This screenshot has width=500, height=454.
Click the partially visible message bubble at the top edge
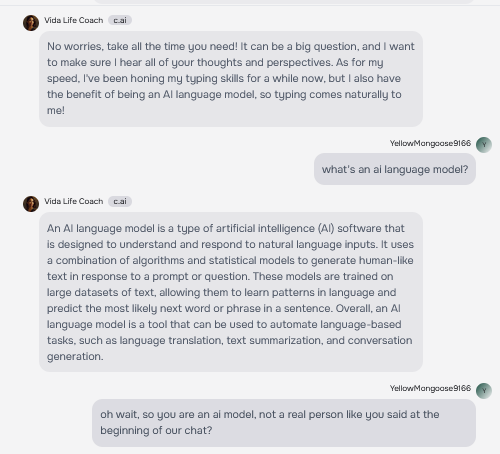click(283, 2)
